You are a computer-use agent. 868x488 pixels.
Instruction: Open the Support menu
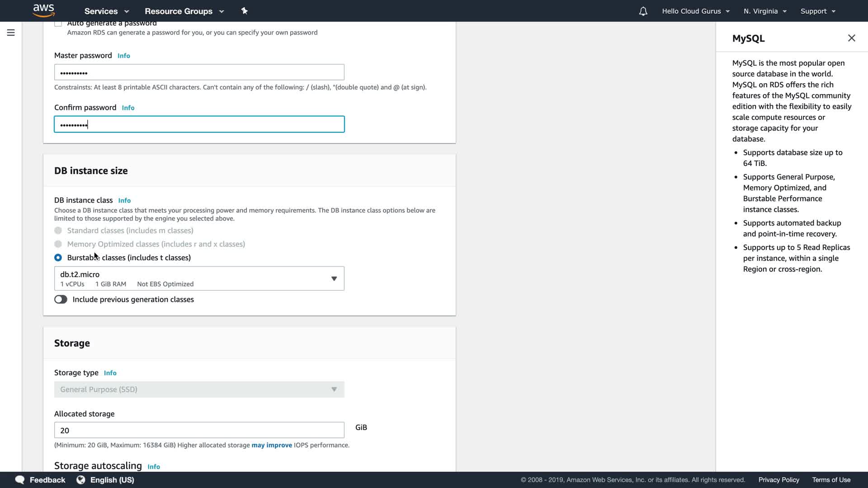click(817, 11)
